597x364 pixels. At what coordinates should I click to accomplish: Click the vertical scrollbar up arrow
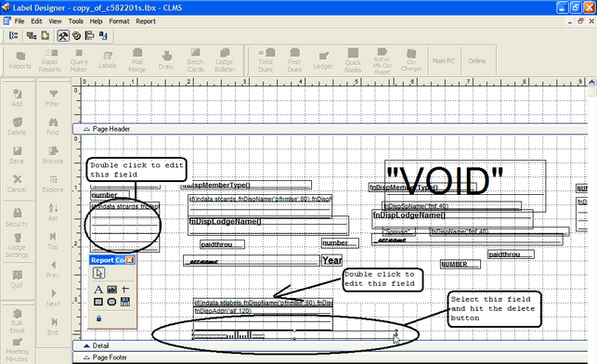(x=591, y=82)
